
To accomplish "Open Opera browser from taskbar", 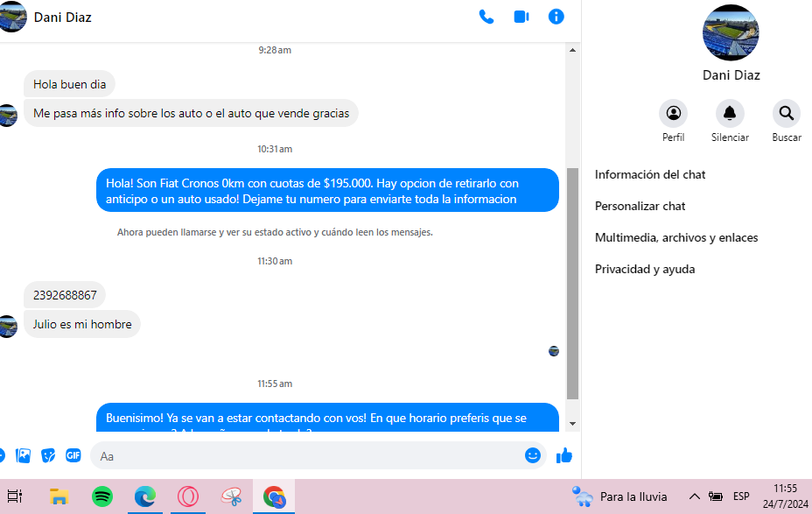I will (x=188, y=496).
